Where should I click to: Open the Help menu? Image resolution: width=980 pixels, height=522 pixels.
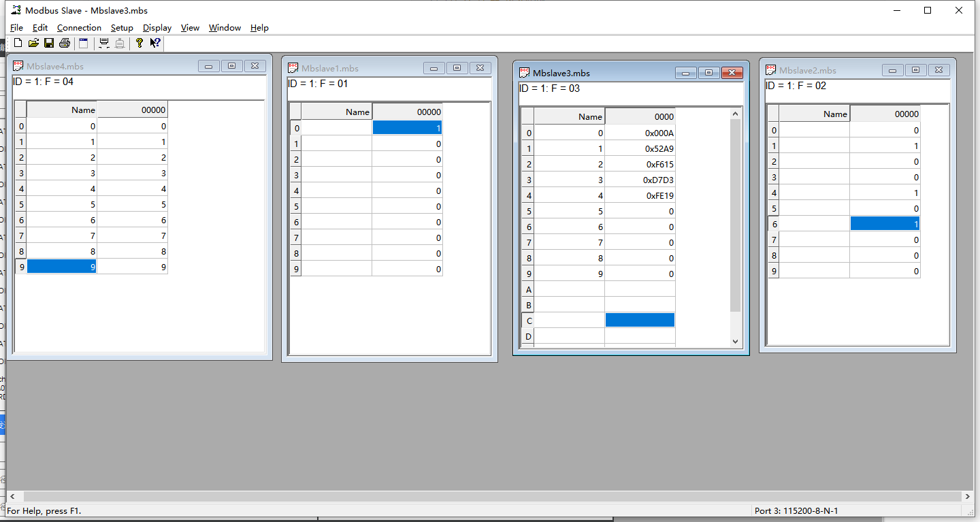(x=259, y=28)
